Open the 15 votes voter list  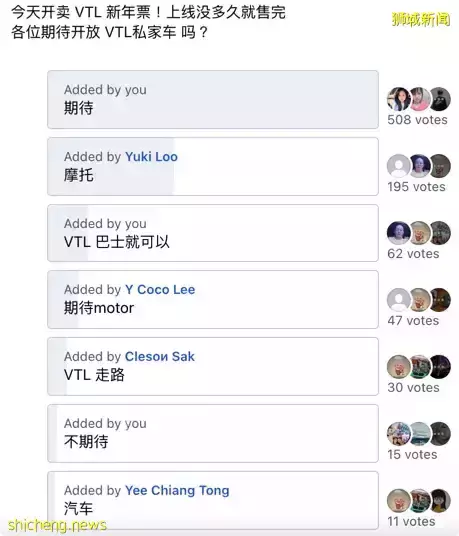coord(412,455)
